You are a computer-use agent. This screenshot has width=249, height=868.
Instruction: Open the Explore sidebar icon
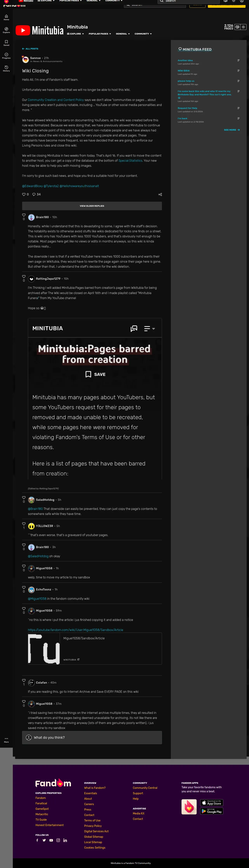point(6,30)
